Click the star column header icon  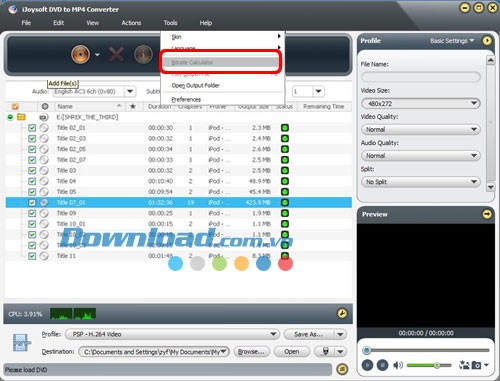133,106
